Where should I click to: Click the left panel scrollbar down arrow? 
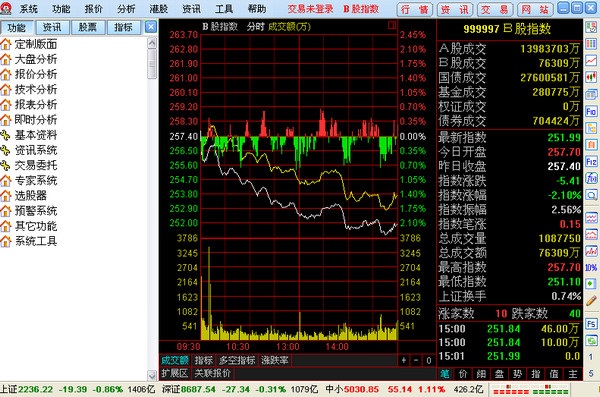point(152,375)
